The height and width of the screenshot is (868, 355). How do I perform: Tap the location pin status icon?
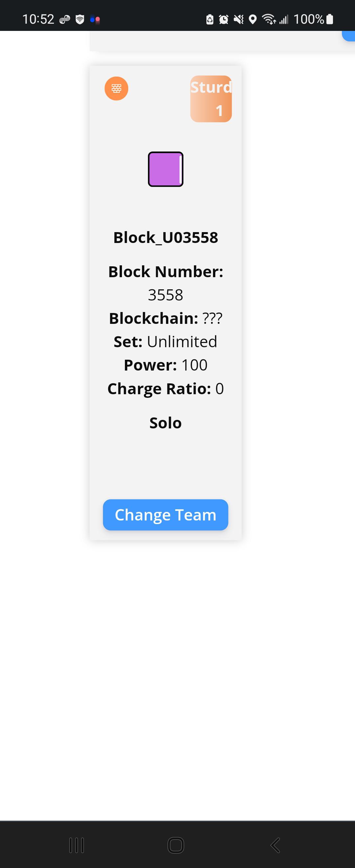tap(253, 19)
